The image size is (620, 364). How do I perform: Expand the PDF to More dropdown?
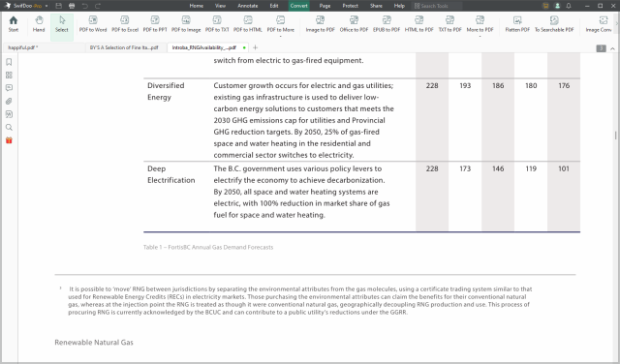[280, 26]
